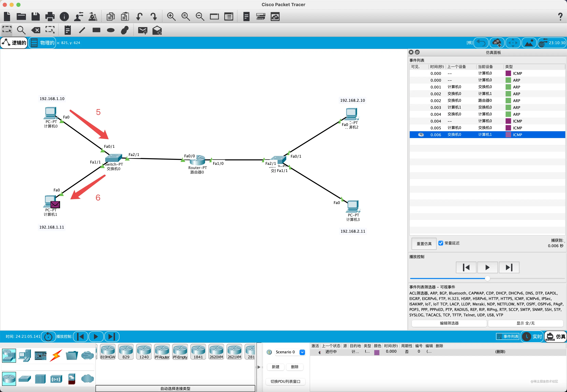Click bottom bar play button
The image size is (567, 392).
coord(96,336)
